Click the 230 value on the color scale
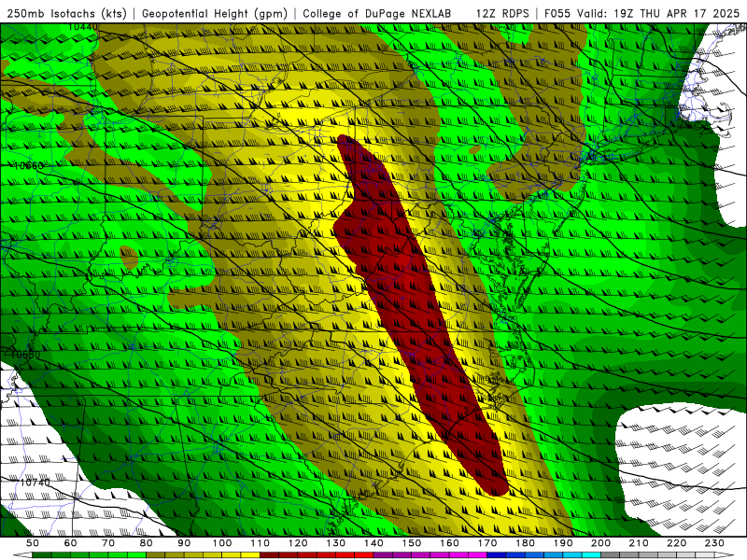The width and height of the screenshot is (747, 560). [714, 543]
